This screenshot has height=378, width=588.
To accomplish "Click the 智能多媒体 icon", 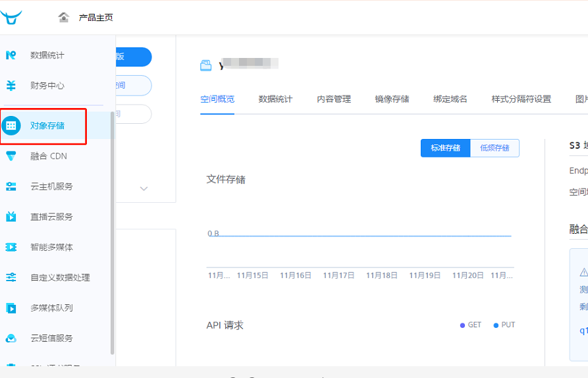I will coord(11,247).
